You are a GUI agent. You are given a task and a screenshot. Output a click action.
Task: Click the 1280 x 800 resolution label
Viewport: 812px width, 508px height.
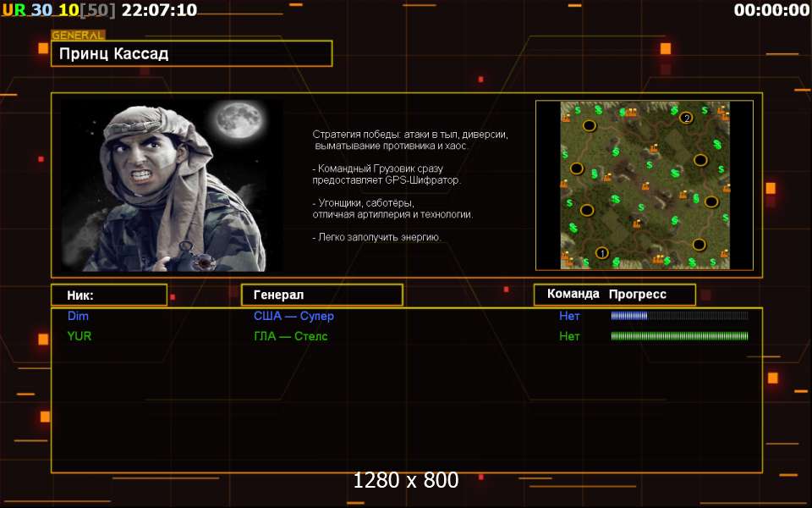[406, 480]
